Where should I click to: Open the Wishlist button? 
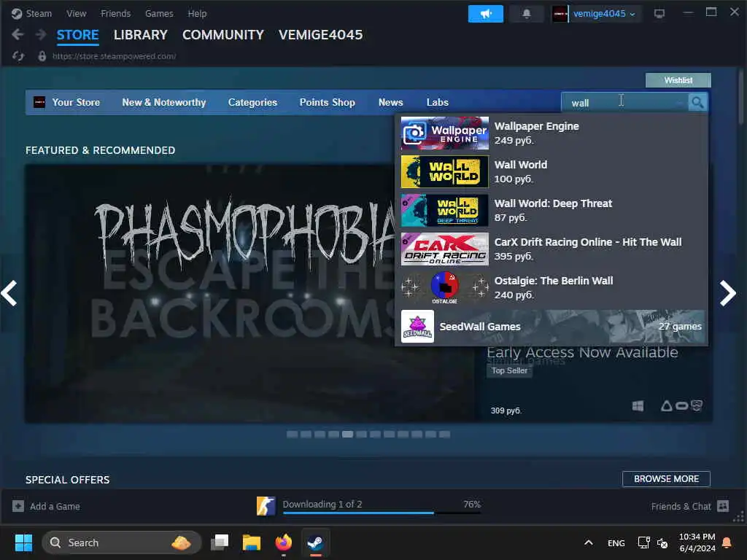[678, 80]
